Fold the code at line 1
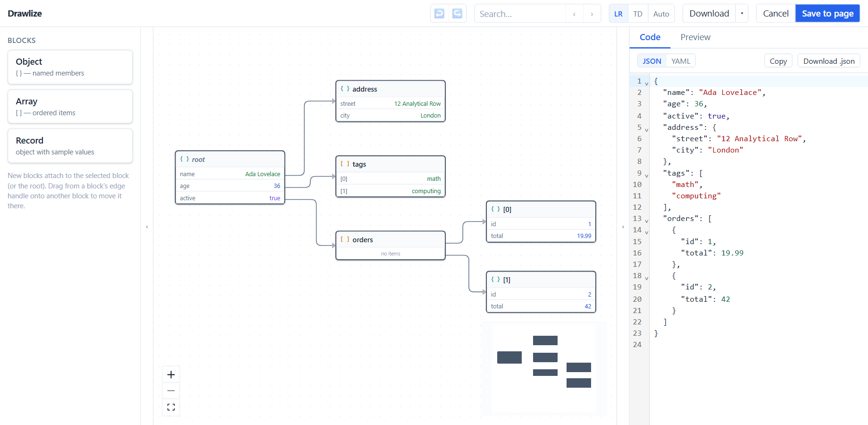 647,84
